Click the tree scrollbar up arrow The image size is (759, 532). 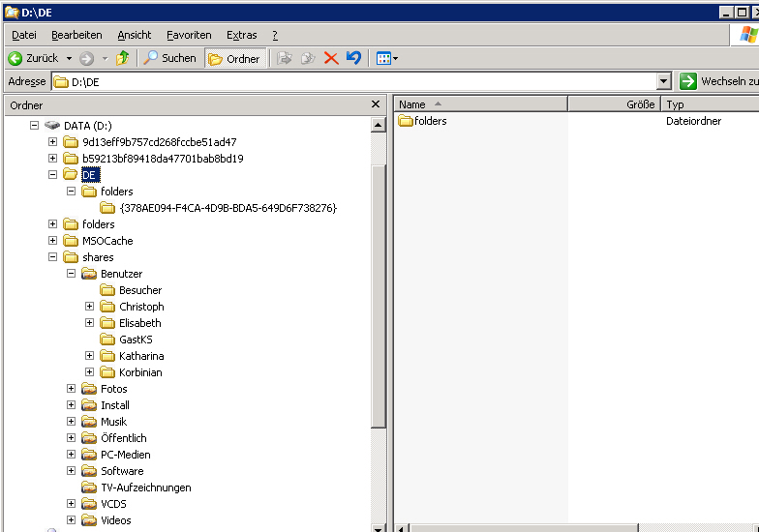[x=378, y=126]
